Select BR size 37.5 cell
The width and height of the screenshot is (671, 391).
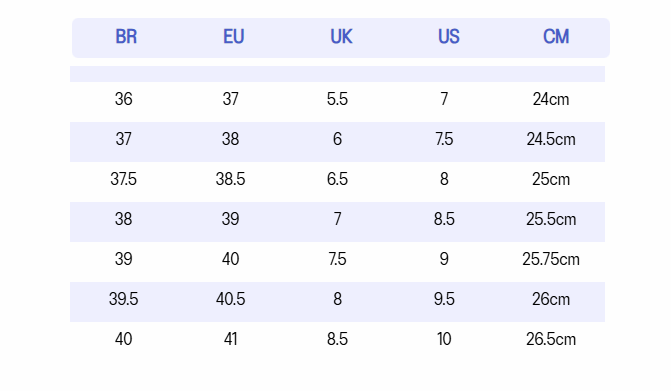(123, 179)
